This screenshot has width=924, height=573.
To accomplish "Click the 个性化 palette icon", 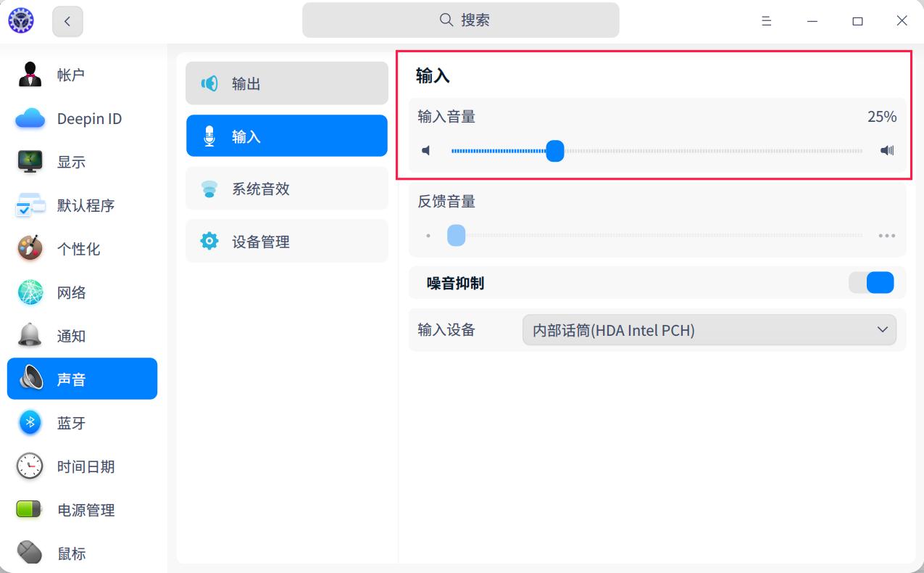I will coord(30,248).
